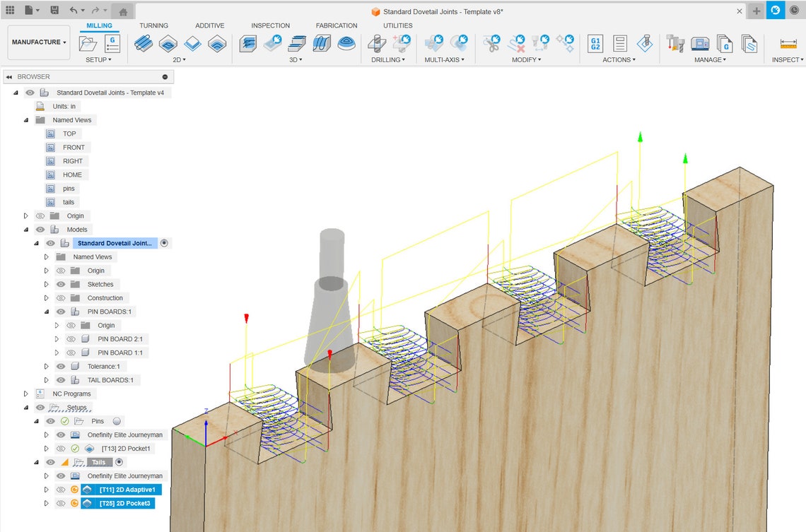
Task: Switch to the TURNING tab
Action: coord(153,25)
